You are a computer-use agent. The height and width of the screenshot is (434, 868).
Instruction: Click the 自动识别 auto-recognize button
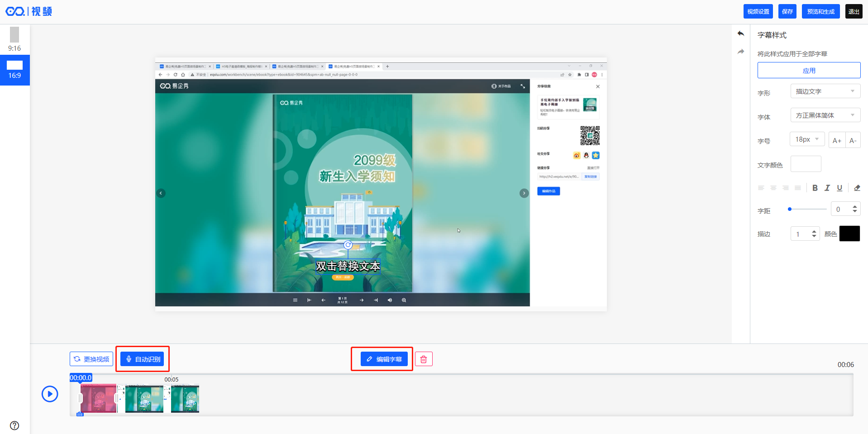143,359
